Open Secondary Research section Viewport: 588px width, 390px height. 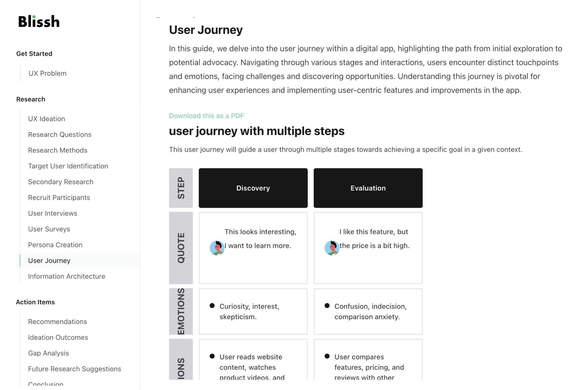click(61, 182)
